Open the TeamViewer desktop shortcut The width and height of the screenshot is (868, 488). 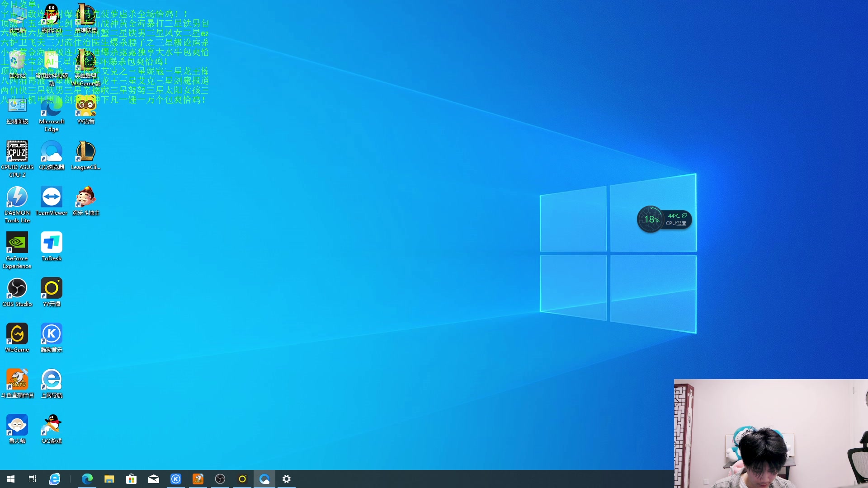point(51,197)
